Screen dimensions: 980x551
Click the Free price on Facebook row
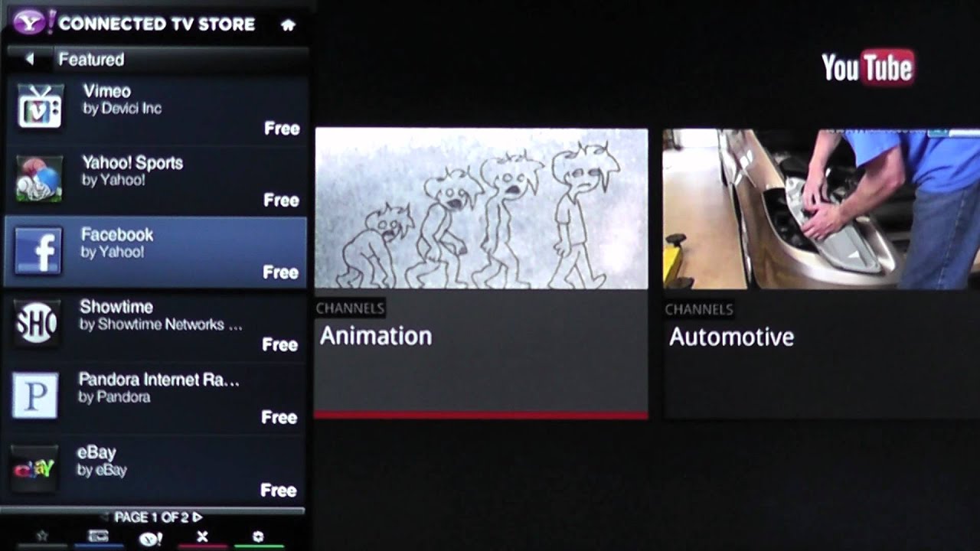click(x=280, y=272)
